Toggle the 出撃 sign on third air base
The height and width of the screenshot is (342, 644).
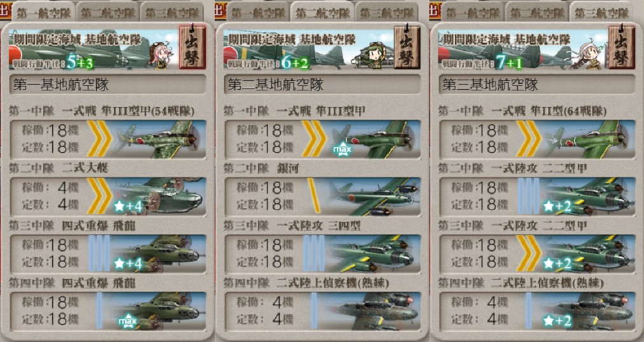tap(622, 46)
